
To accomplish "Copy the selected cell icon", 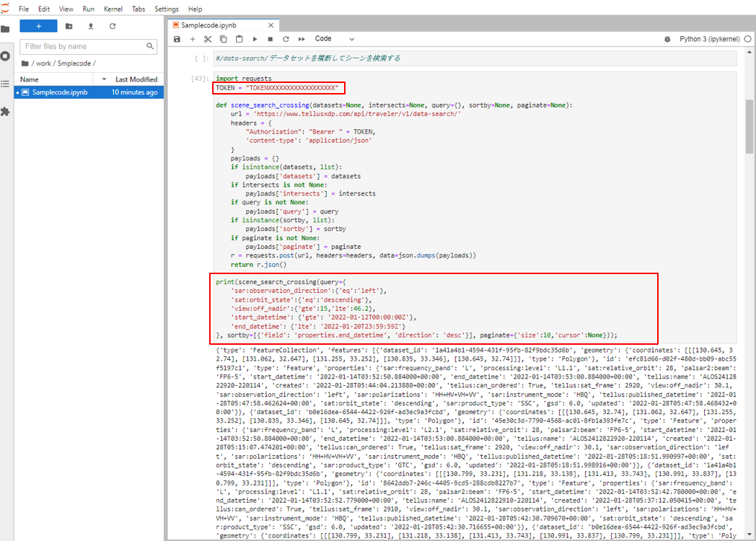I will [x=223, y=39].
